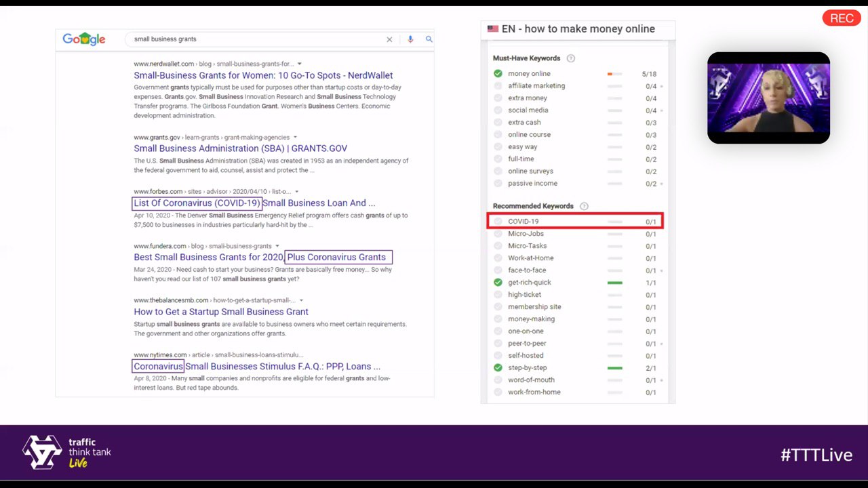The image size is (868, 488).
Task: Click the magnifier search icon
Action: tap(429, 39)
